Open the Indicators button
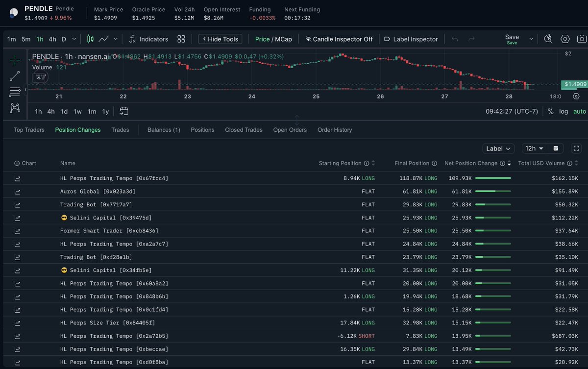588x369 pixels. point(148,39)
